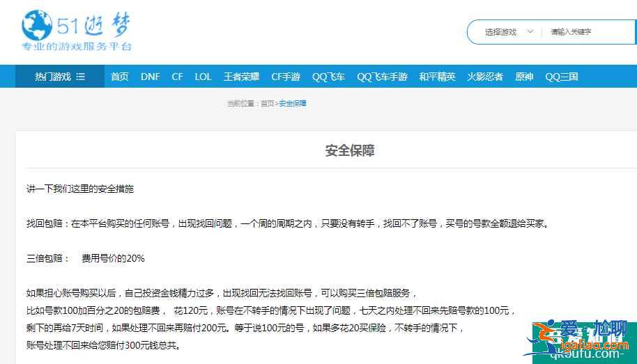Open the 热门游戏 list icon
This screenshot has width=637, height=364.
[80, 77]
